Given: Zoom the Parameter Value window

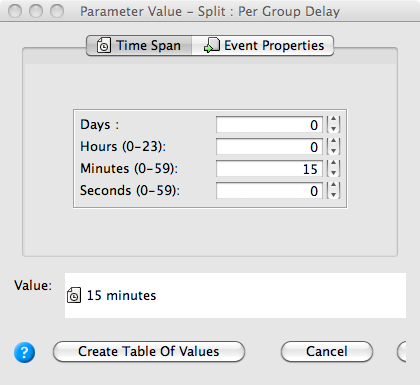Looking at the screenshot, I should click(57, 11).
